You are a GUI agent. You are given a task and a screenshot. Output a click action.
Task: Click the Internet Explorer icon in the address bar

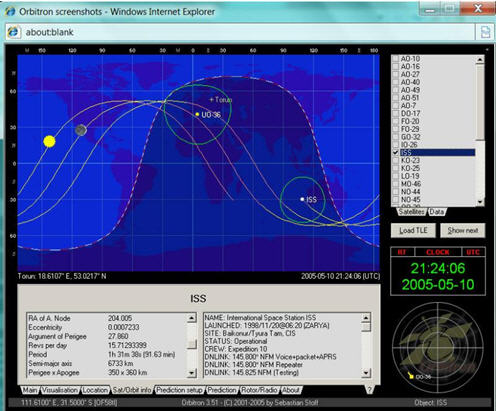click(14, 32)
